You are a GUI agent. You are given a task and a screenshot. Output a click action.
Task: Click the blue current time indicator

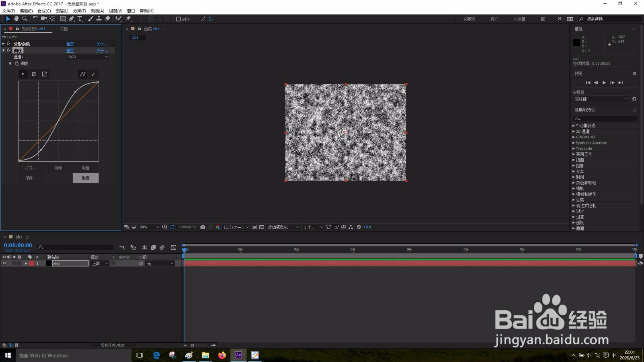pos(184,249)
